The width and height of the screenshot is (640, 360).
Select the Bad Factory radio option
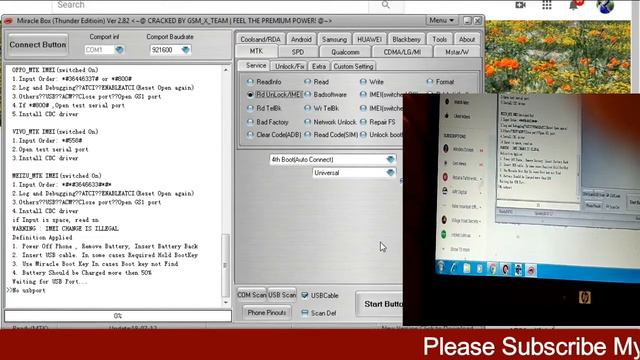tap(267, 122)
